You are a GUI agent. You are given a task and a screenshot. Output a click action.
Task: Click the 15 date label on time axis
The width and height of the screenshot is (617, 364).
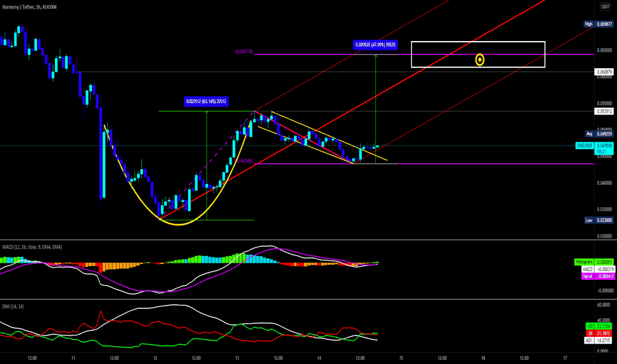[x=401, y=358]
